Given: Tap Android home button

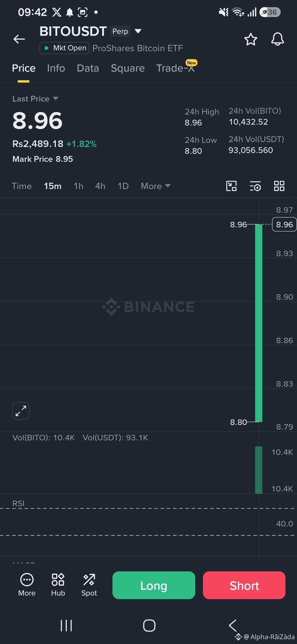Looking at the screenshot, I should coord(149,626).
